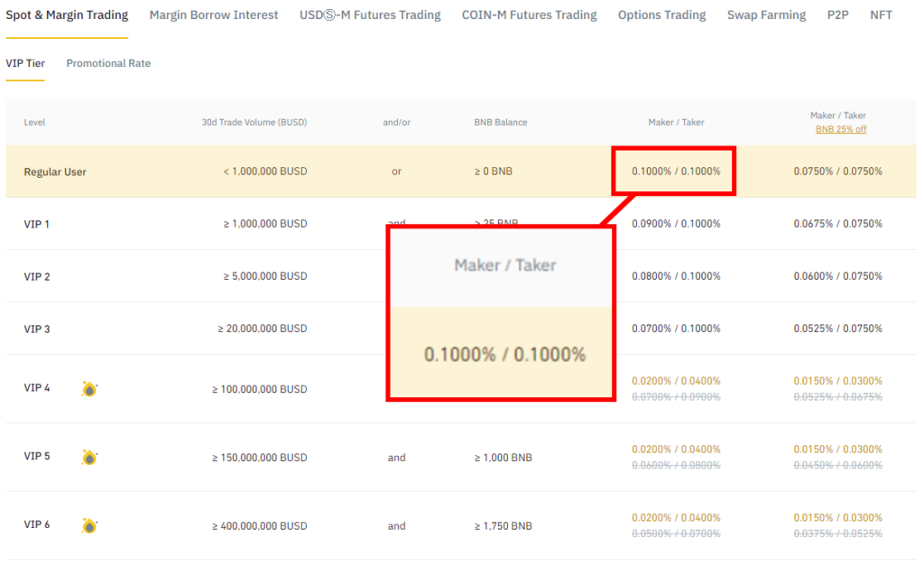
Task: Click the 0.0700% / 0.1000% fee cell
Action: (x=676, y=329)
